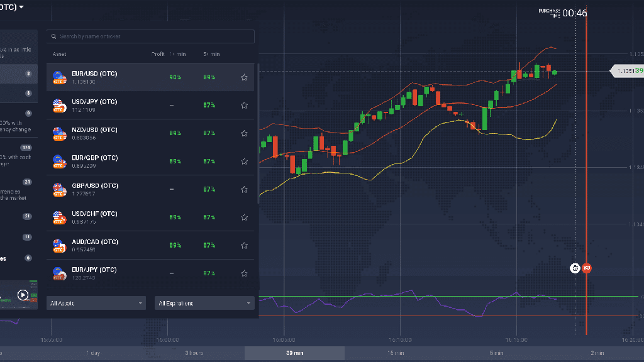
Task: Open the All Expirations dropdown
Action: [x=204, y=303]
